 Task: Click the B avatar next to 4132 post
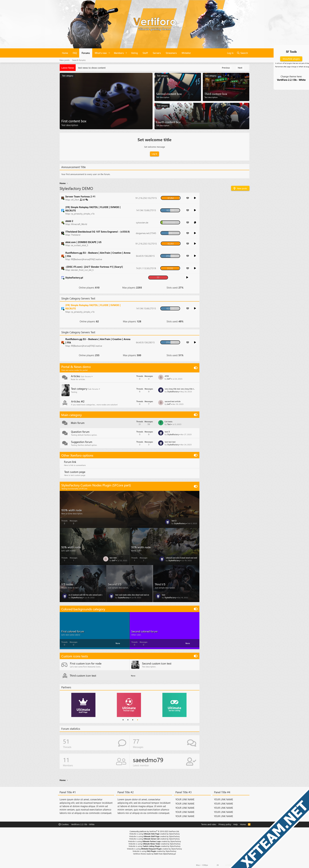pos(161,377)
